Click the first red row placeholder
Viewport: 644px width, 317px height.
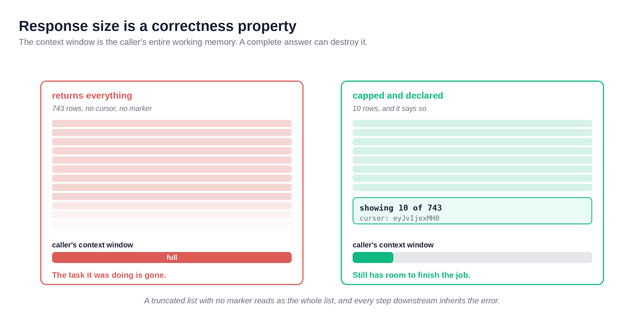click(172, 123)
